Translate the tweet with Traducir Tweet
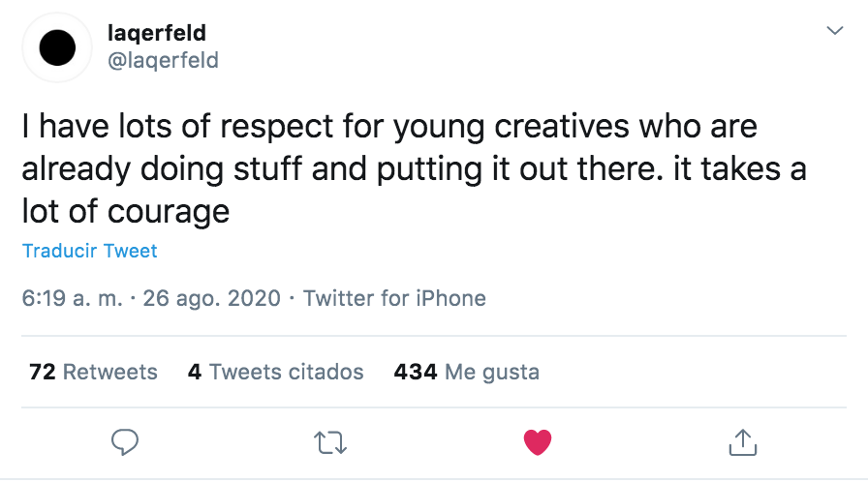868x482 pixels. tap(89, 251)
